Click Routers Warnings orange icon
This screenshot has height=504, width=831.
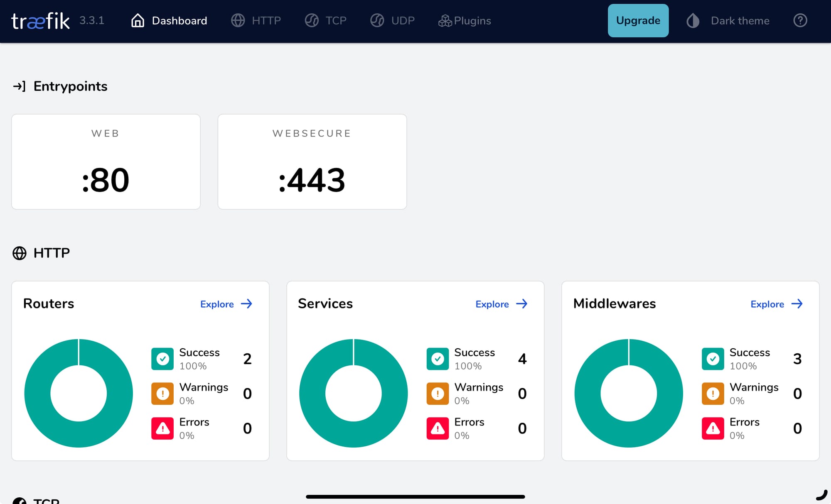point(162,394)
